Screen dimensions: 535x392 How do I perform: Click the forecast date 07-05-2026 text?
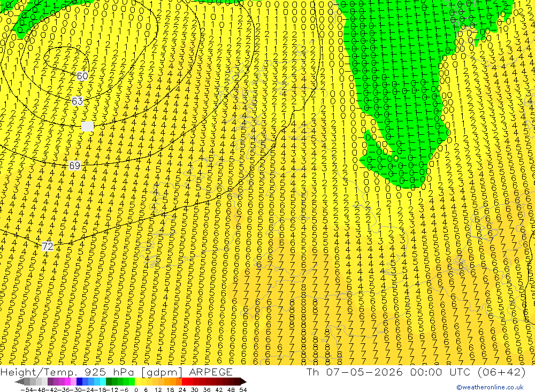364,372
